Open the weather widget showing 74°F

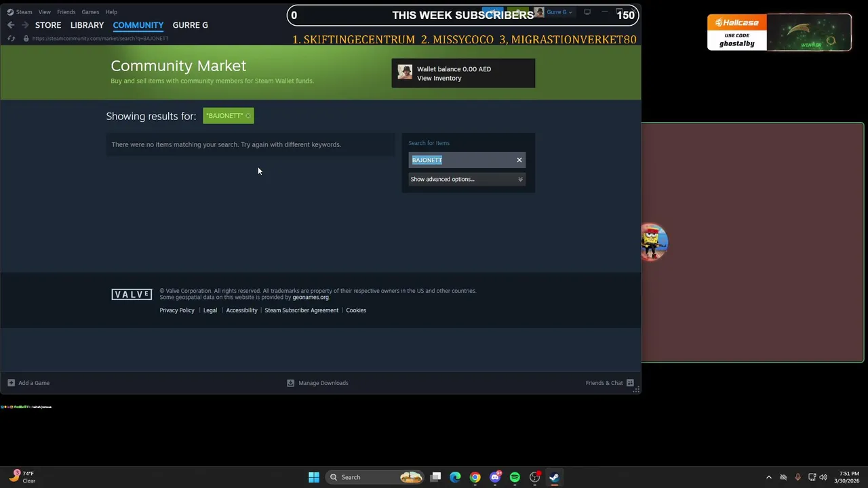pyautogui.click(x=22, y=477)
